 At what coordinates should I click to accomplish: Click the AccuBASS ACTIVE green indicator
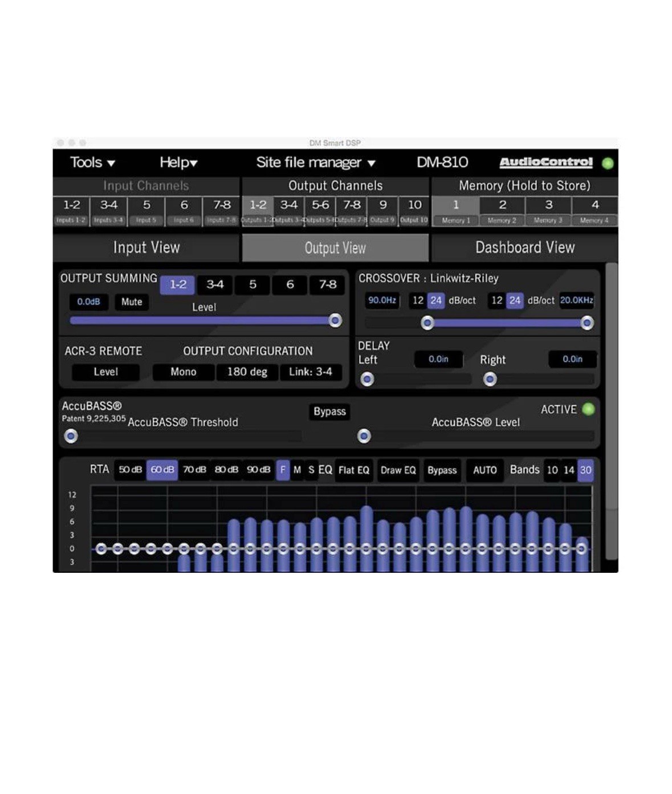pyautogui.click(x=589, y=409)
